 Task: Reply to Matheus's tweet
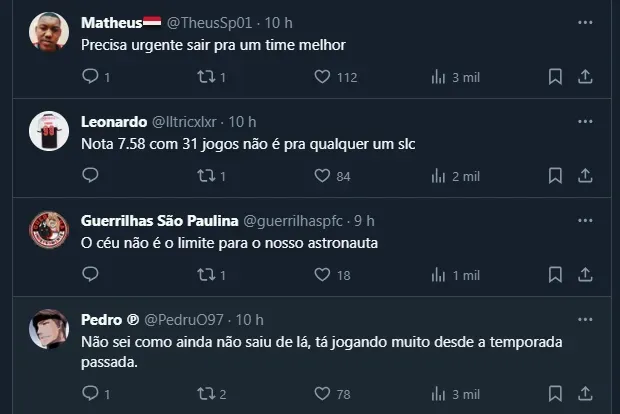tap(90, 76)
